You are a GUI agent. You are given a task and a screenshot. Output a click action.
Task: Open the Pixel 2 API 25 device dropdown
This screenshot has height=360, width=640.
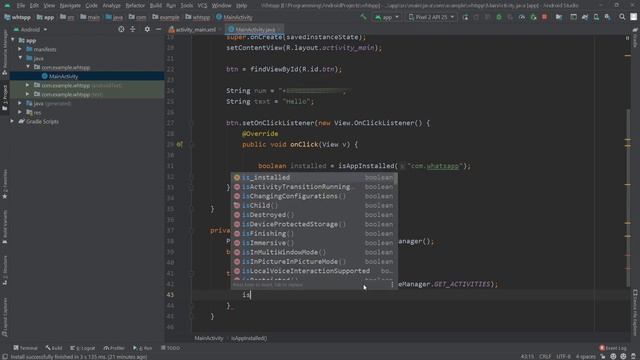point(432,17)
